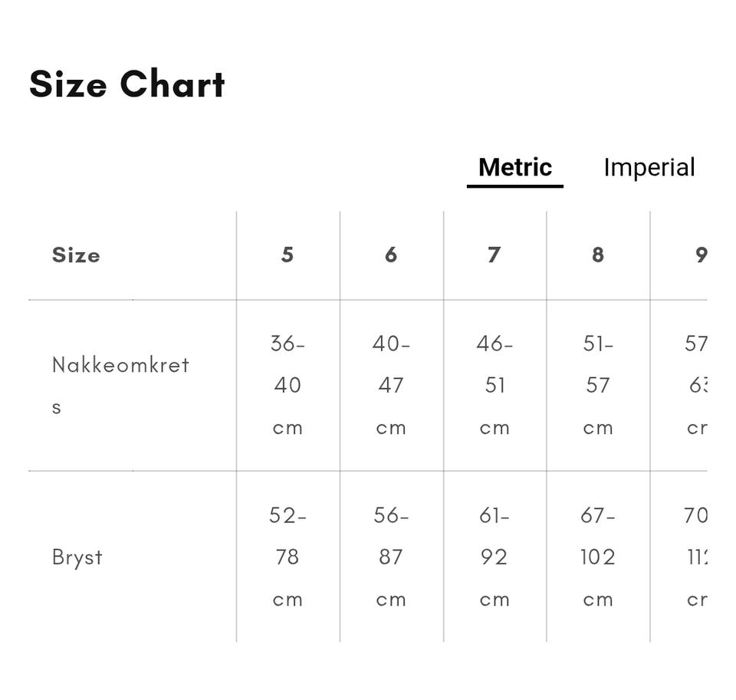The image size is (736, 700).
Task: Click the Size Chart heading
Action: (127, 84)
